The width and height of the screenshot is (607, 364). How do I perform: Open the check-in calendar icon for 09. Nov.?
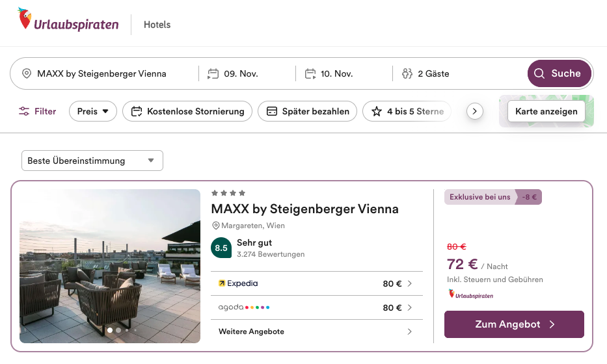point(213,73)
